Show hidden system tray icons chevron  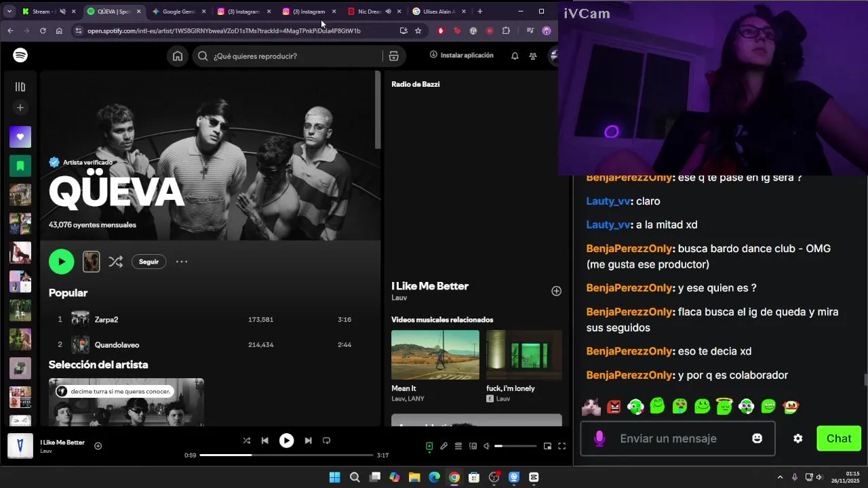click(x=780, y=477)
